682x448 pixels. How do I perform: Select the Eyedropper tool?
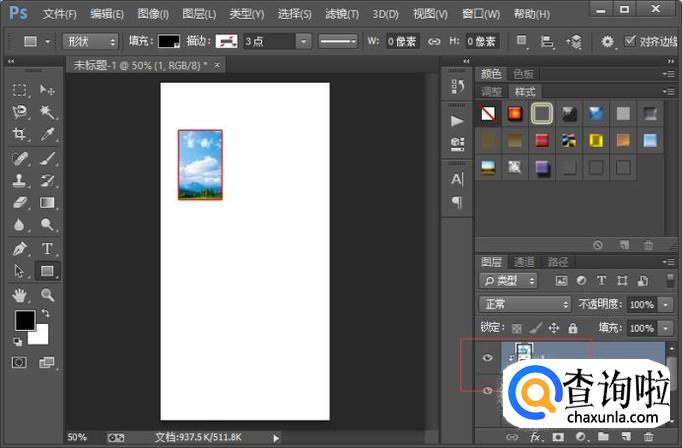click(x=47, y=134)
